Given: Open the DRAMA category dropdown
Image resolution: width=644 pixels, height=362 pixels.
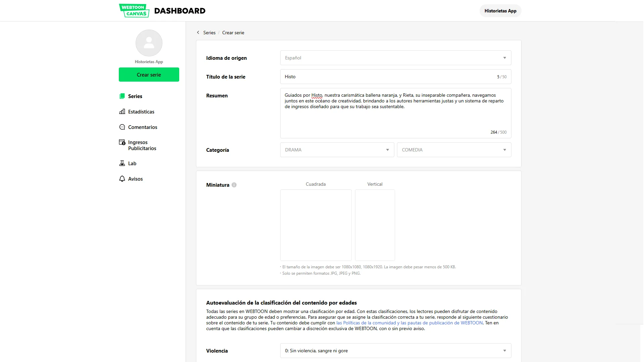Looking at the screenshot, I should (x=337, y=150).
